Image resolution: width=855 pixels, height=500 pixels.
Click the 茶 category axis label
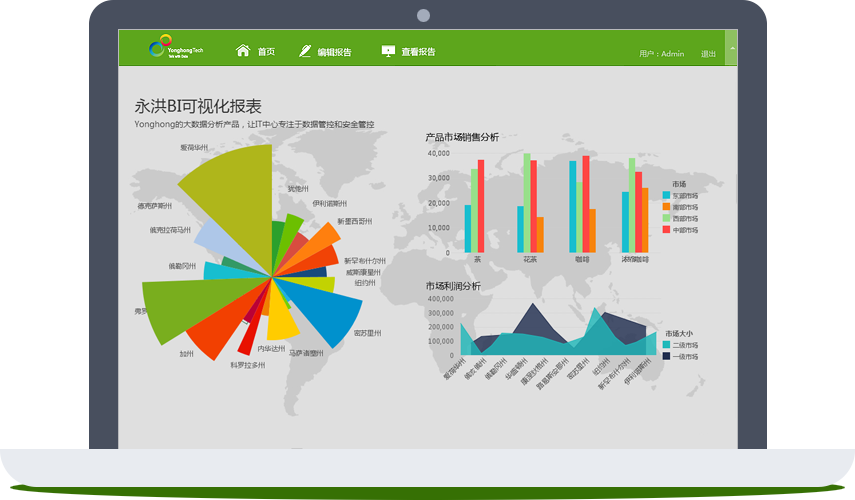[477, 260]
